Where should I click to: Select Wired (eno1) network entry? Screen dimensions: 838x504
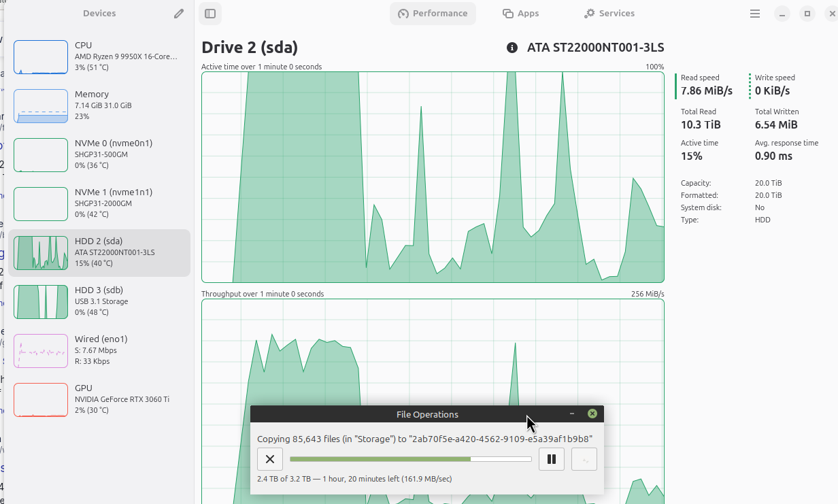[x=99, y=350]
